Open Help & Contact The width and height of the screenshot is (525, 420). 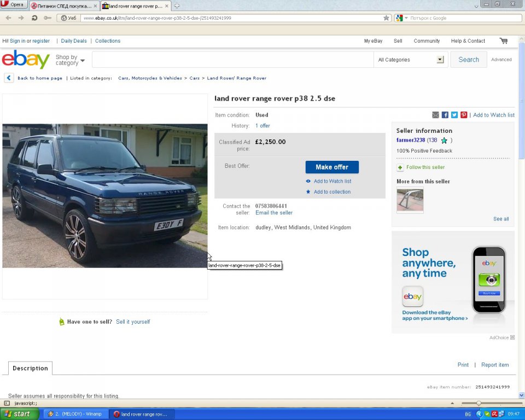tap(468, 41)
